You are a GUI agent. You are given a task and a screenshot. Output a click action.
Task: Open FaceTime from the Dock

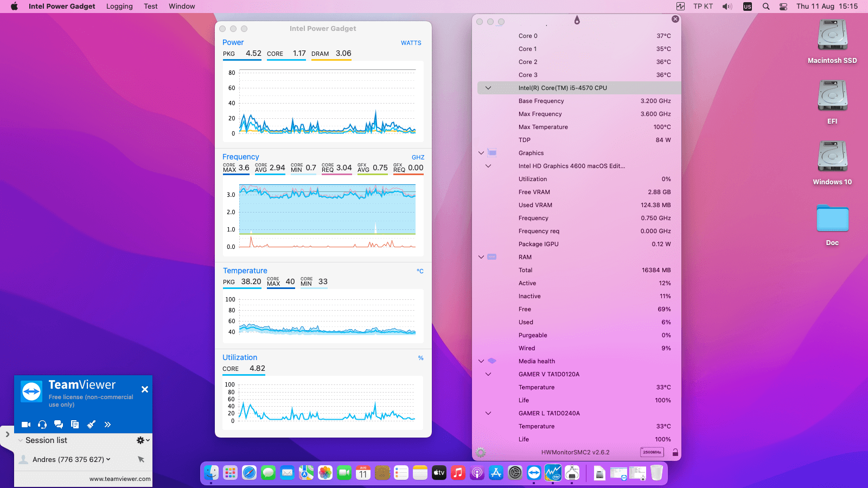click(x=344, y=473)
